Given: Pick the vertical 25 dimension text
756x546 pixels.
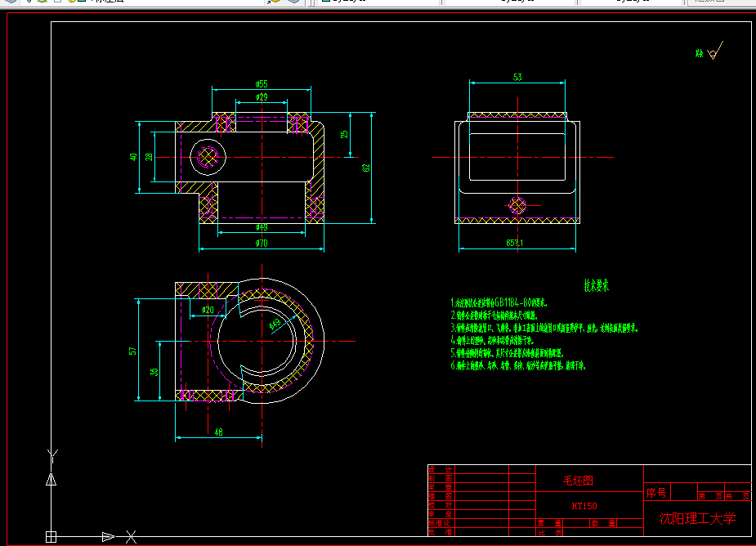Looking at the screenshot, I should (x=344, y=134).
